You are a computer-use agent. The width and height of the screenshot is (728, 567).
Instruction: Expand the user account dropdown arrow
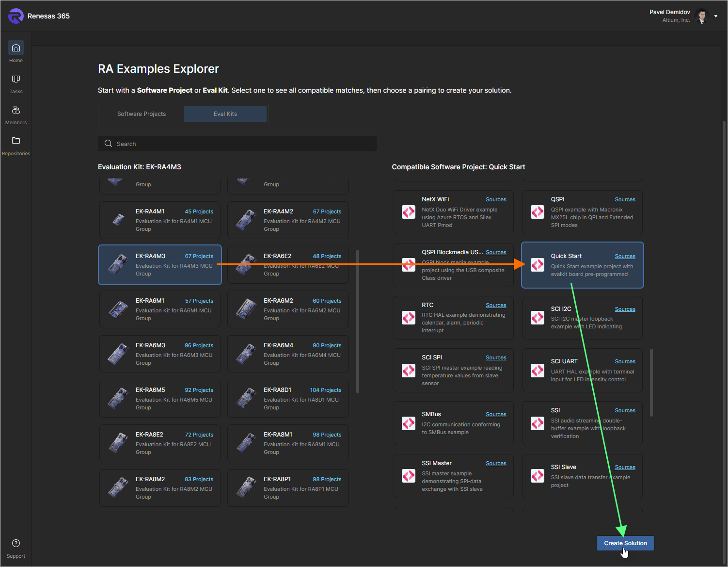716,16
